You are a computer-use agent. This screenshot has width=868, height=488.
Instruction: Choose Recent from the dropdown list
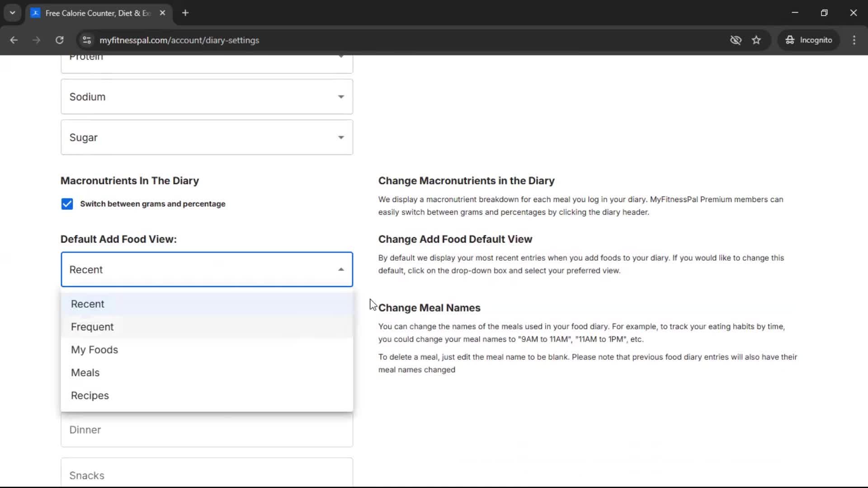[x=207, y=304]
